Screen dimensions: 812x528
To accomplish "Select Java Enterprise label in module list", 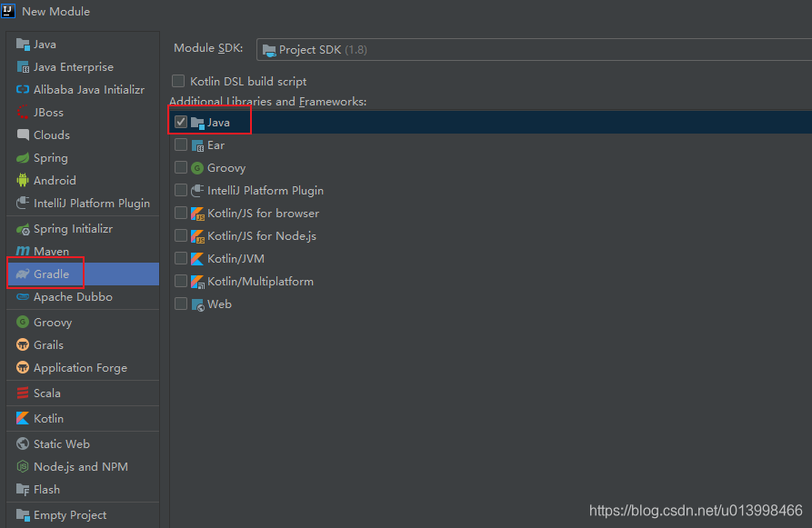I will pos(74,67).
